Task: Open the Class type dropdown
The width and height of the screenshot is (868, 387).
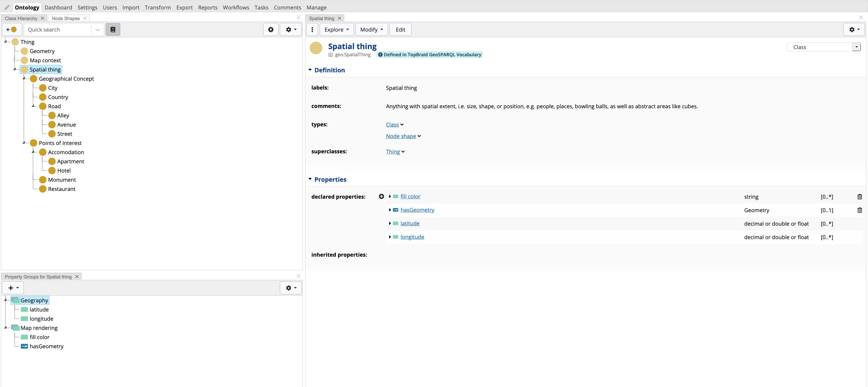Action: (856, 47)
